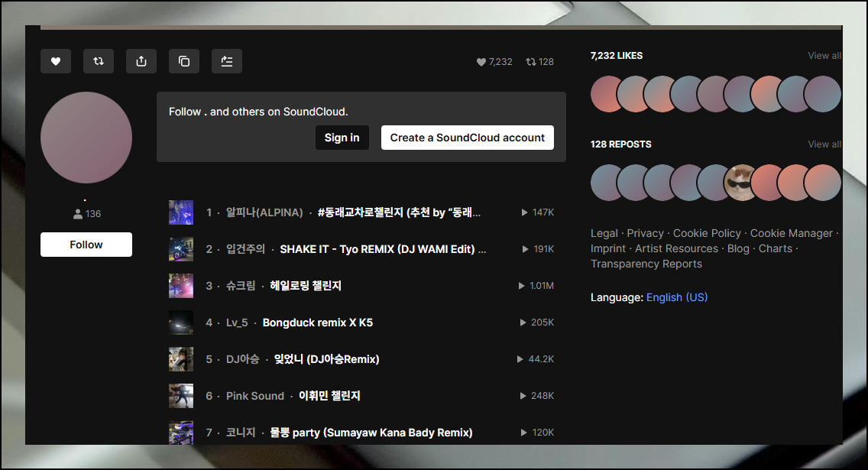868x470 pixels.
Task: Click the 120K play count
Action: click(x=537, y=433)
